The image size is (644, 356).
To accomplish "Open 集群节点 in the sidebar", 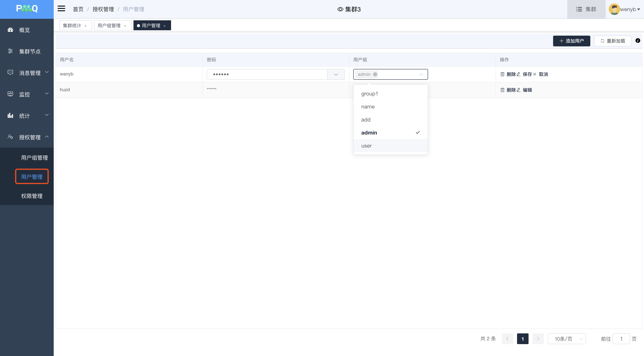I will 30,52.
